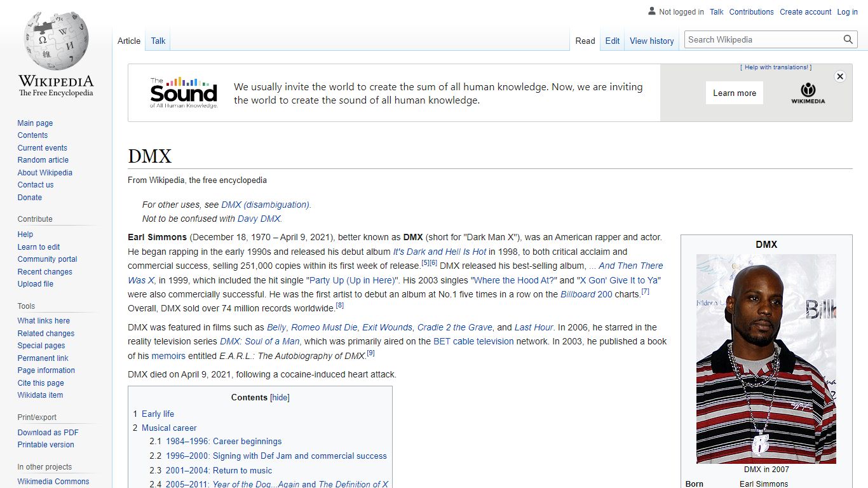The image size is (868, 488).
Task: Click Cite this page
Action: tap(41, 383)
